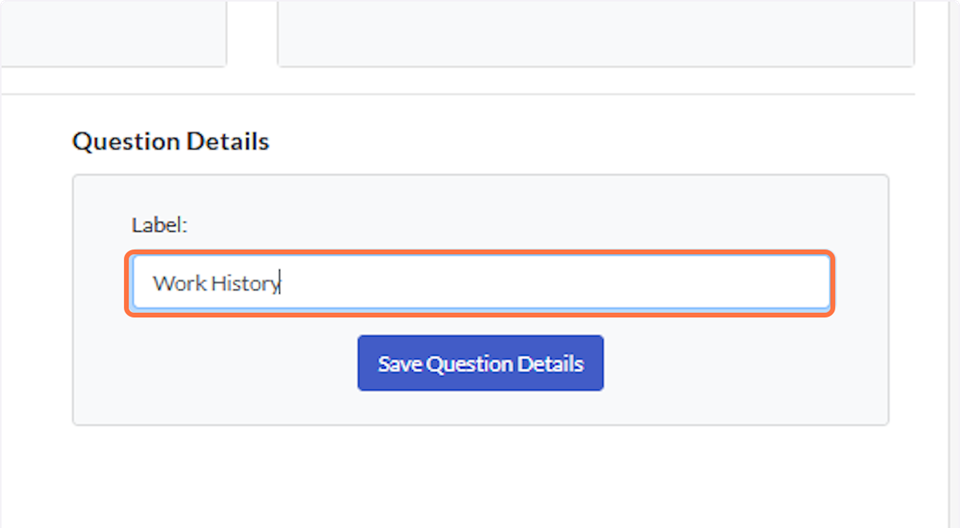
Task: Click the orange-highlighted border of Label field
Action: pos(480,253)
